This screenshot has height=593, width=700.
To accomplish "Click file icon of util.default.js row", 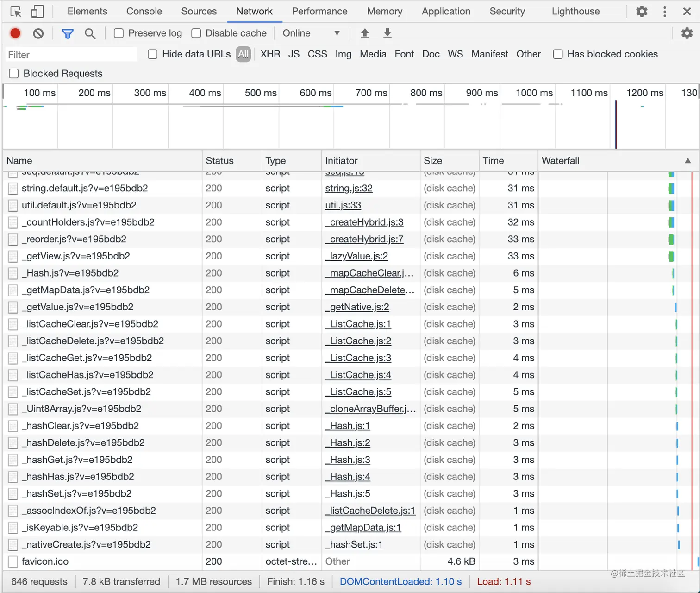I will [13, 205].
